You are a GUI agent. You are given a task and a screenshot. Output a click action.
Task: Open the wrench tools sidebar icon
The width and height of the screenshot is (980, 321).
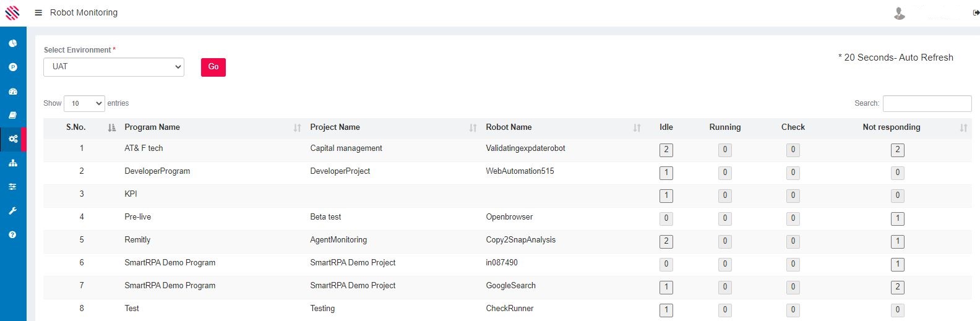click(x=13, y=211)
